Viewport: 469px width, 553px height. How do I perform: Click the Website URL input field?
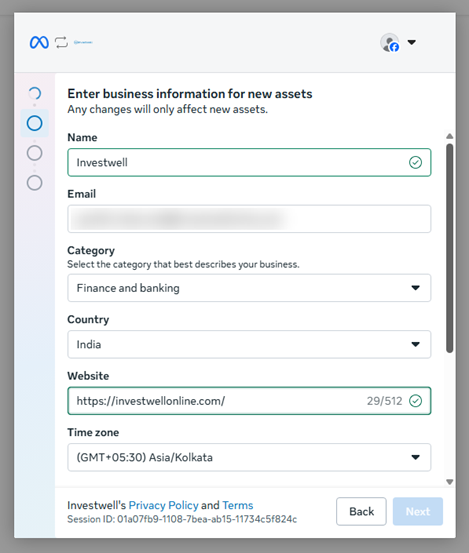pyautogui.click(x=249, y=401)
